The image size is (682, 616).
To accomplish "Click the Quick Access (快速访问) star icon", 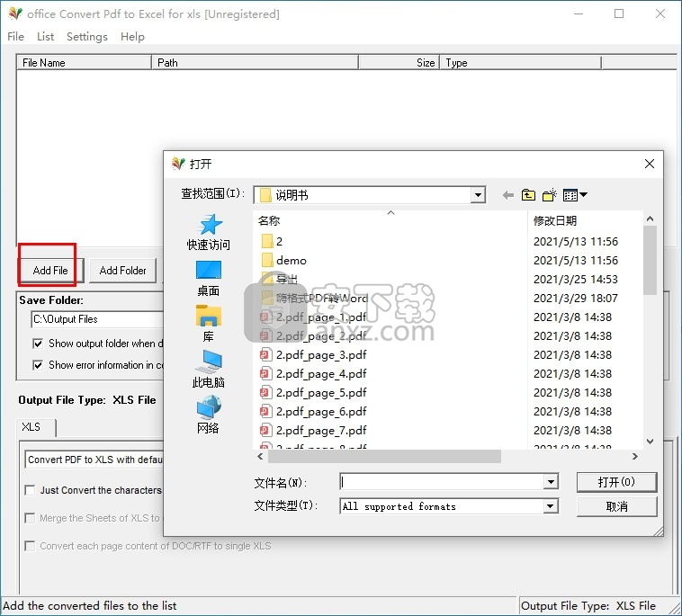I will [x=211, y=224].
